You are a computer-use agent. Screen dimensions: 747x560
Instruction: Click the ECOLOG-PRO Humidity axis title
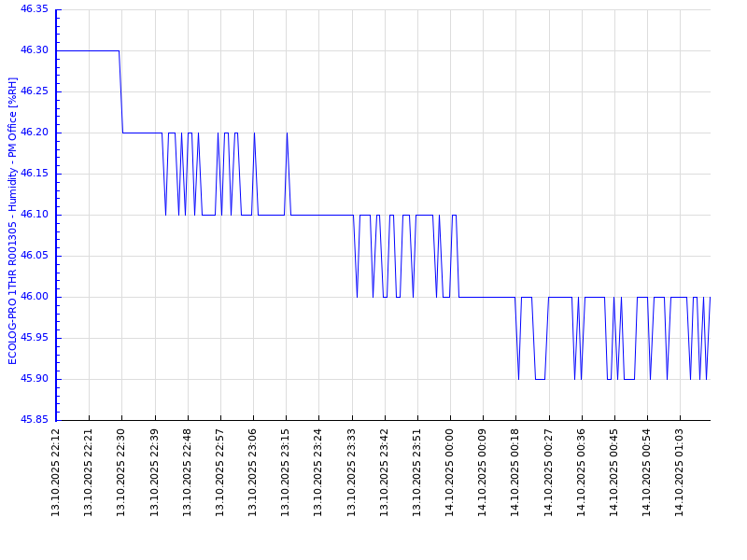coord(13,220)
